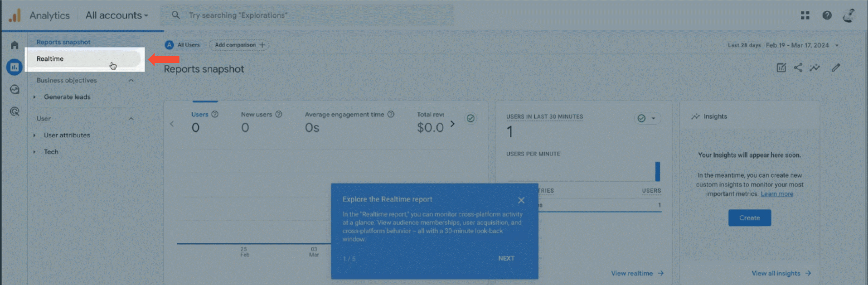Go to Home in the left rail
868x285 pixels.
[15, 45]
